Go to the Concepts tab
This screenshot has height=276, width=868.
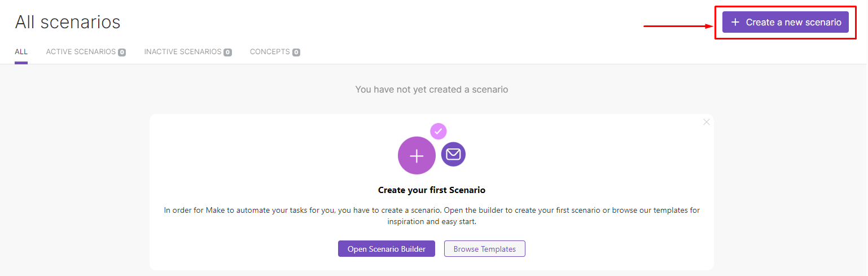tap(270, 52)
